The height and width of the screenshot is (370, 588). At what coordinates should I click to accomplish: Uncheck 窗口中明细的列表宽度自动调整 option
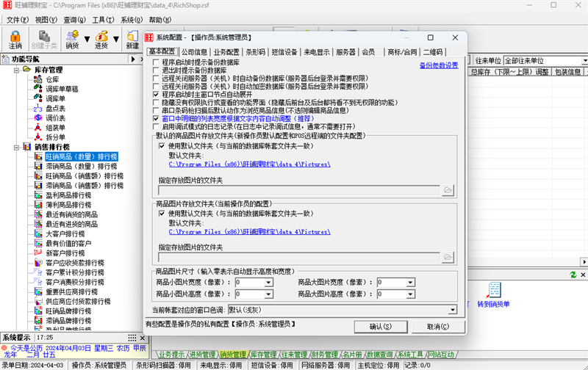click(156, 118)
